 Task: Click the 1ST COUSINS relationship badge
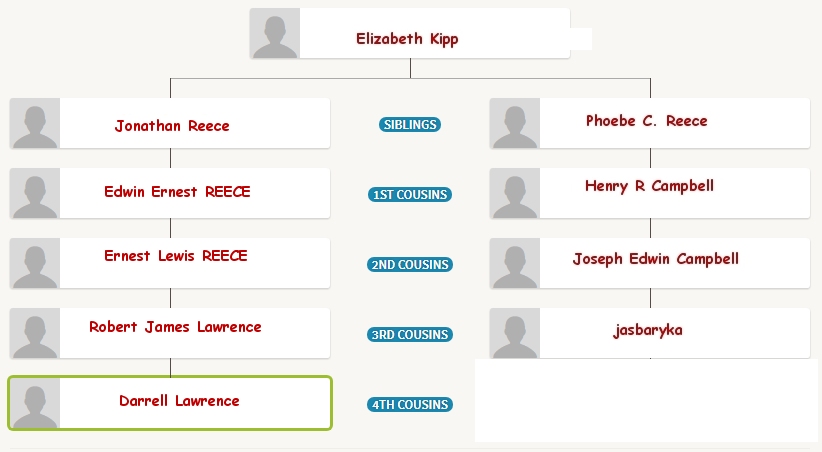click(x=410, y=195)
